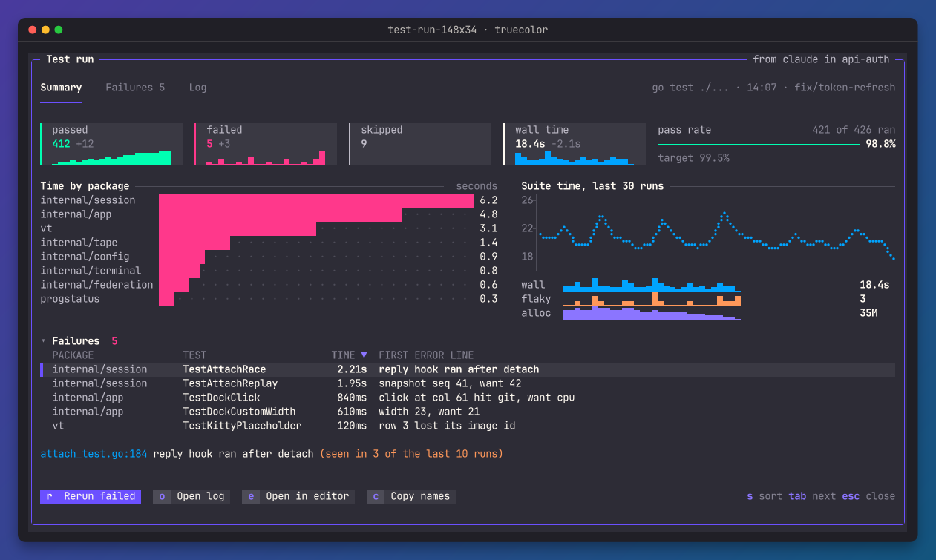This screenshot has width=936, height=560.
Task: Click the pass rate progress bar
Action: (x=759, y=144)
